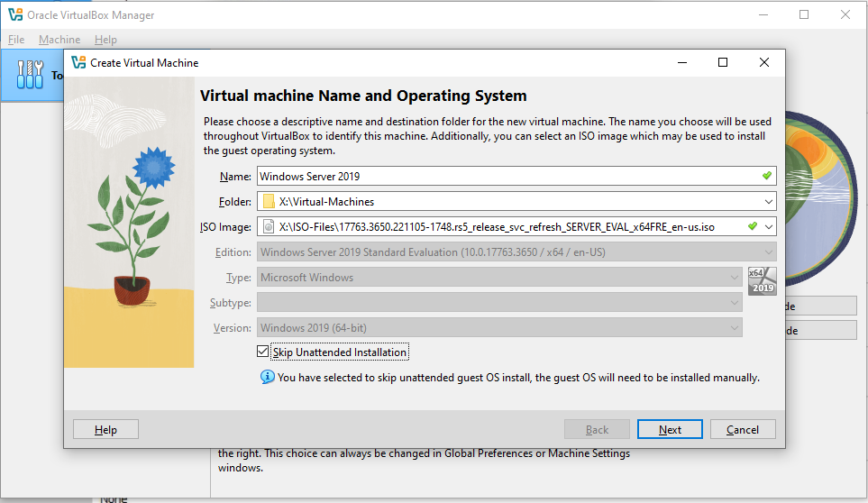Open the empty Subtype dropdown

pos(499,303)
